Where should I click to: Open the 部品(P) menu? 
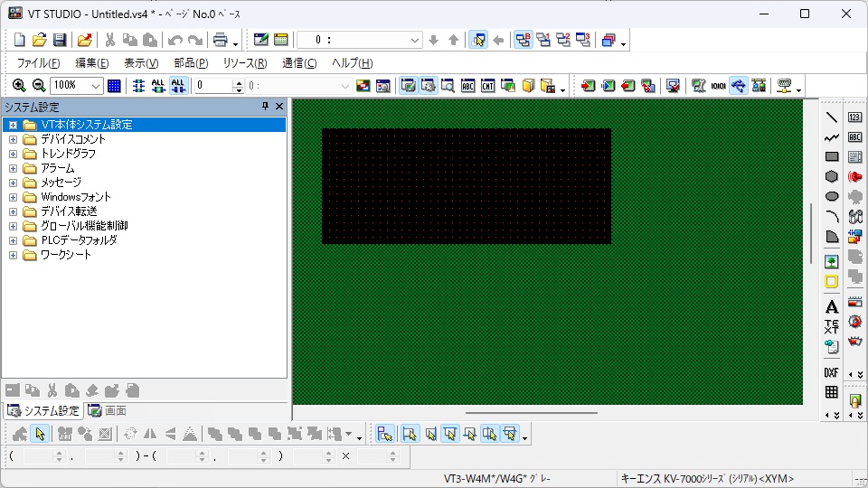[x=191, y=63]
